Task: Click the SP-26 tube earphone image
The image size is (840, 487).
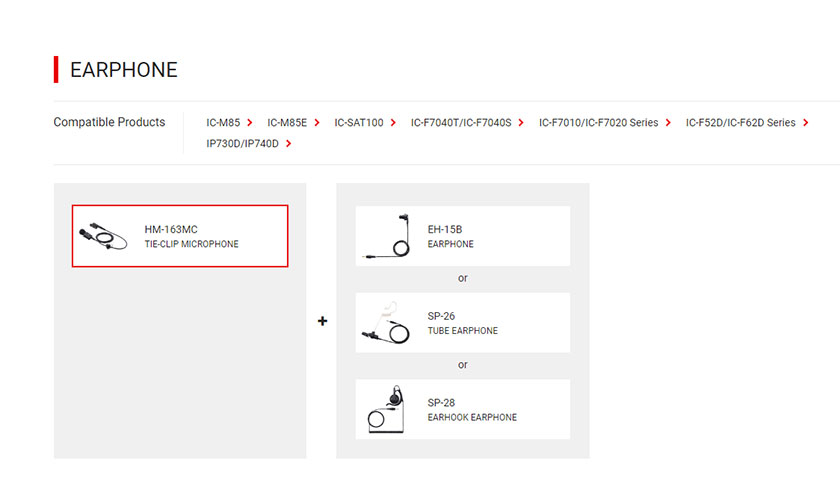Action: [x=386, y=323]
